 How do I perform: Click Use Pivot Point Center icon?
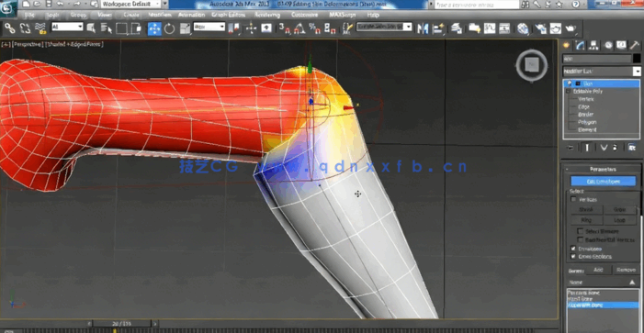[x=234, y=28]
